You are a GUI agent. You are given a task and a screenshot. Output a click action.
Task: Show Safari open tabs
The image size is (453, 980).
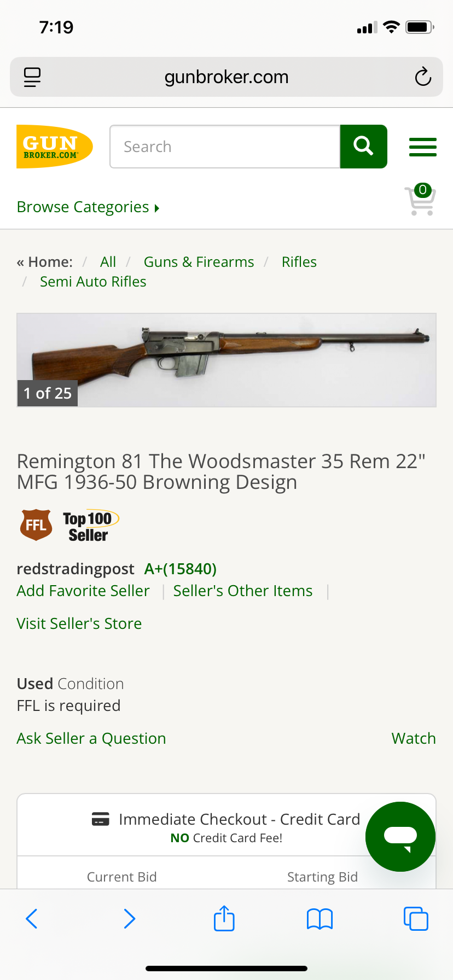coord(416,919)
